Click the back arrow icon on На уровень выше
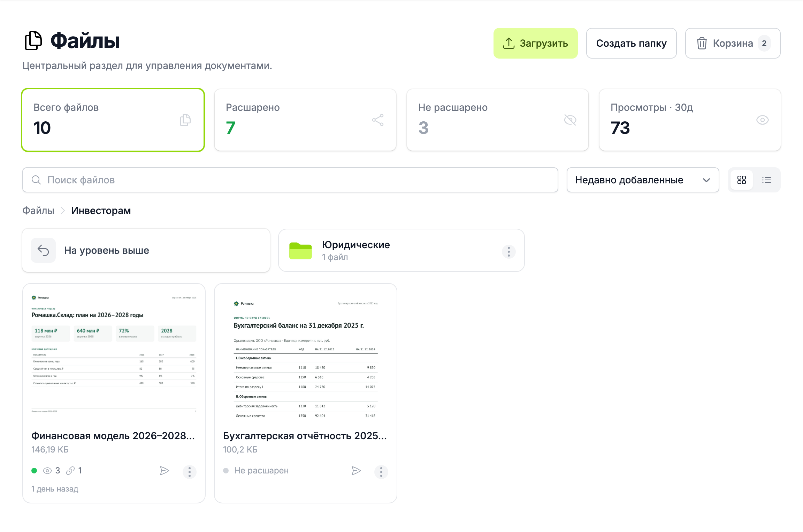803x532 pixels. coord(43,250)
